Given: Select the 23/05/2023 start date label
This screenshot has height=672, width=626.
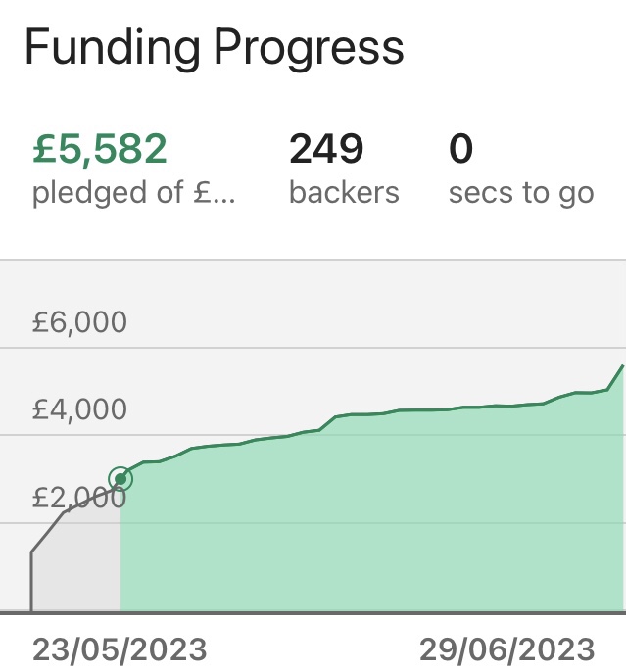Looking at the screenshot, I should (x=120, y=648).
